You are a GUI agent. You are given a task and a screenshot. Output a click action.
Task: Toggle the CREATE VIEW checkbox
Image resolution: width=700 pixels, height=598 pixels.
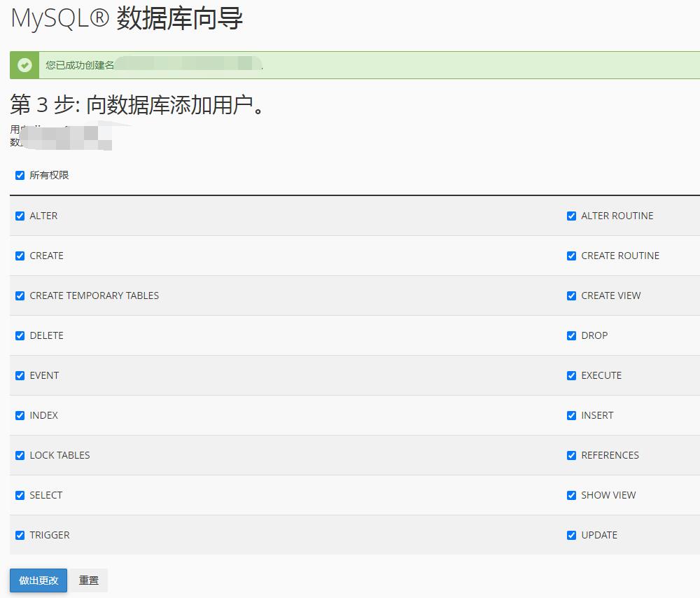click(x=571, y=295)
